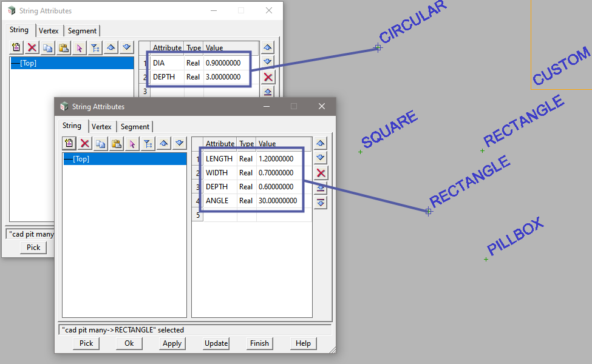
Task: Click the red delete X in front window's left toolbar
Action: [85, 143]
